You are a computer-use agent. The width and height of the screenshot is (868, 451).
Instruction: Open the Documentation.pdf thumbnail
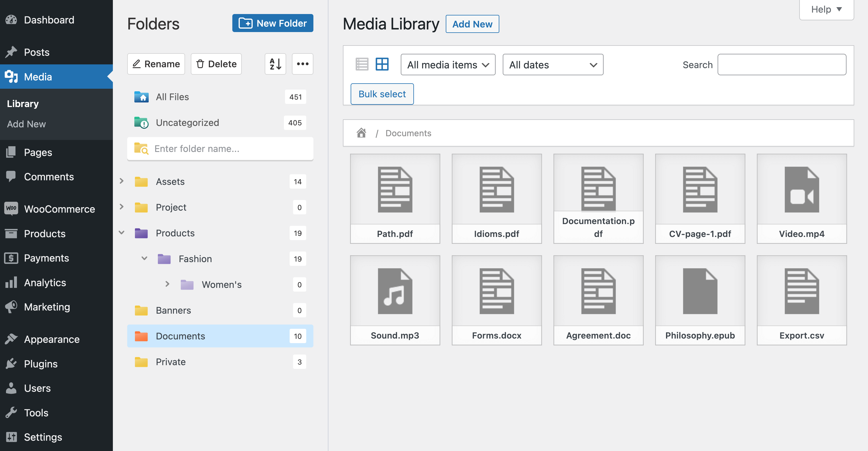coord(598,199)
